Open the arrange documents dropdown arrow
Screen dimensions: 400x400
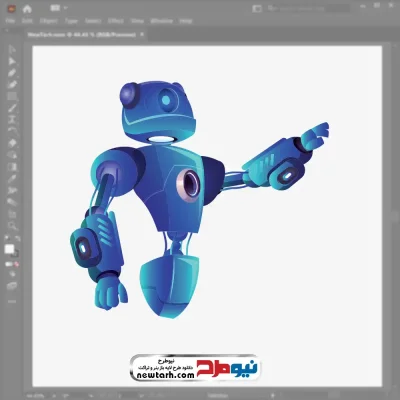click(66, 8)
